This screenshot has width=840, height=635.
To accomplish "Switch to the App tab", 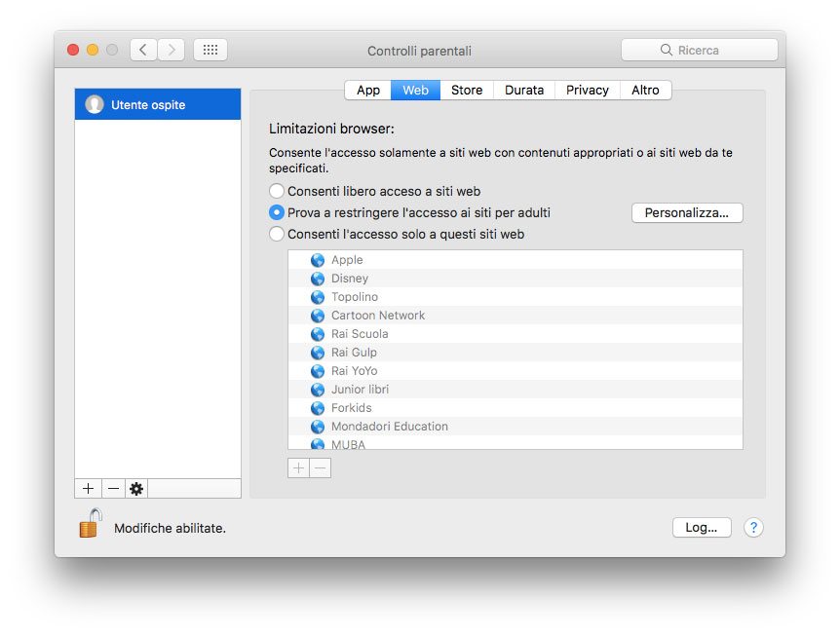I will pyautogui.click(x=368, y=90).
